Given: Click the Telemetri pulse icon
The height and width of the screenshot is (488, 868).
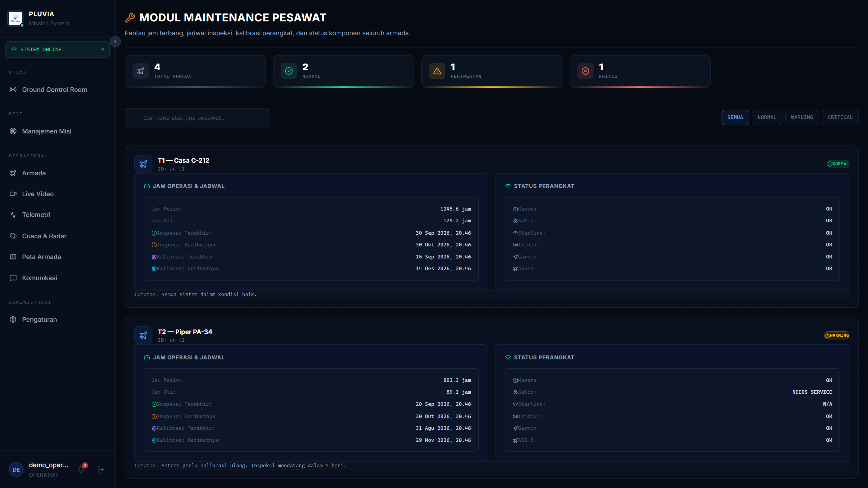Looking at the screenshot, I should (x=13, y=215).
